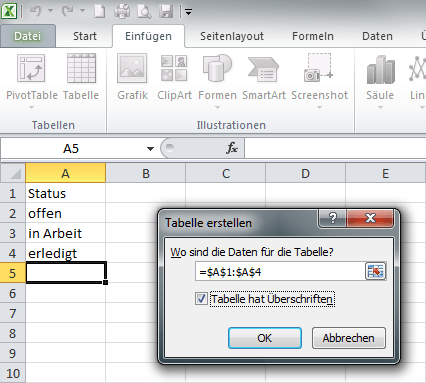The width and height of the screenshot is (426, 383).
Task: Click the fx insert function icon
Action: coord(232,148)
